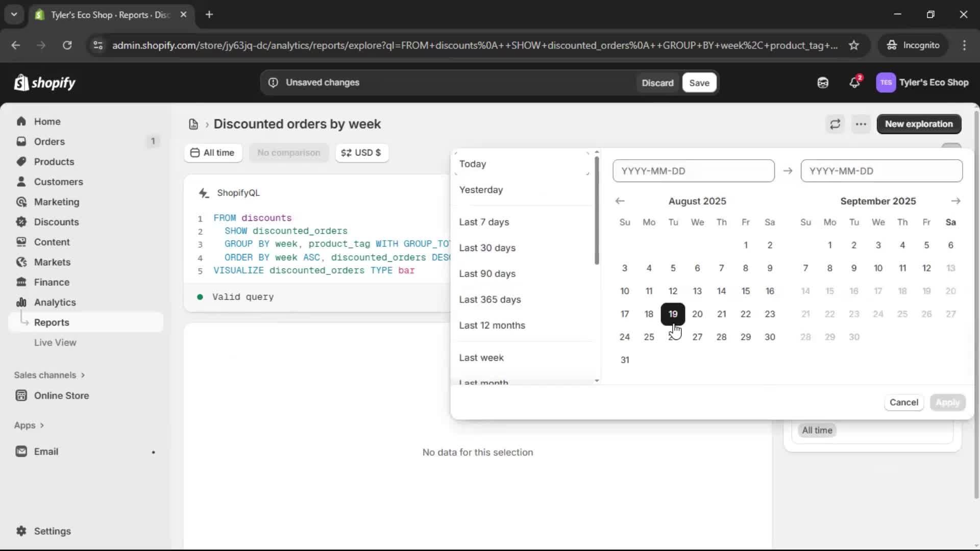Viewport: 980px width, 551px height.
Task: Select the Today preset
Action: [x=522, y=164]
